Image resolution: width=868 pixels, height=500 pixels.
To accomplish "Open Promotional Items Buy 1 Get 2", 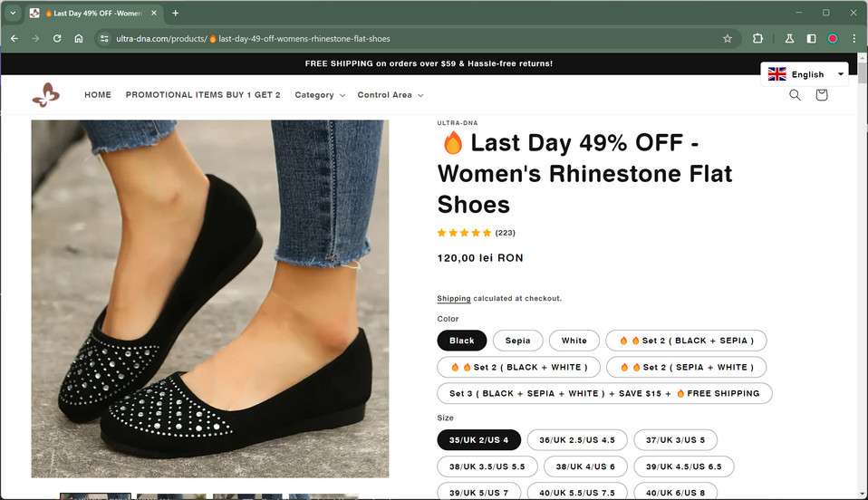I will click(x=203, y=95).
